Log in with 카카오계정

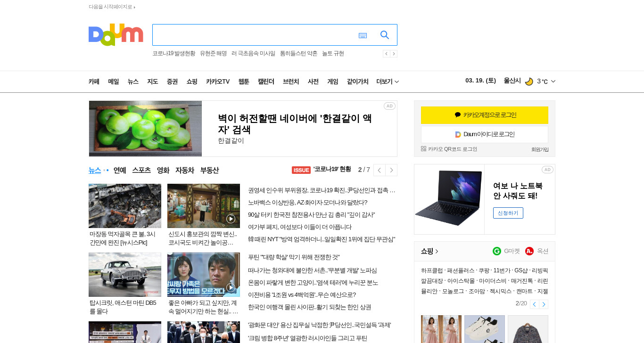coord(485,115)
